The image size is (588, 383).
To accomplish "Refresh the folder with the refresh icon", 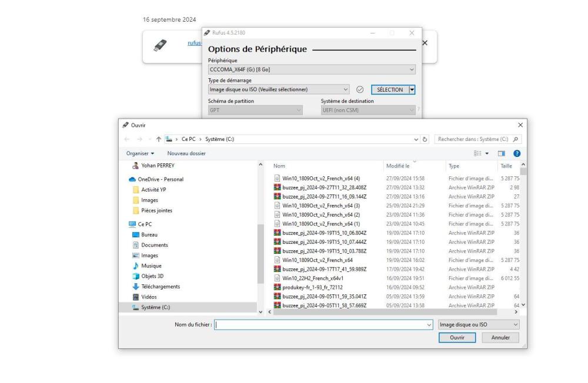I will (x=425, y=139).
